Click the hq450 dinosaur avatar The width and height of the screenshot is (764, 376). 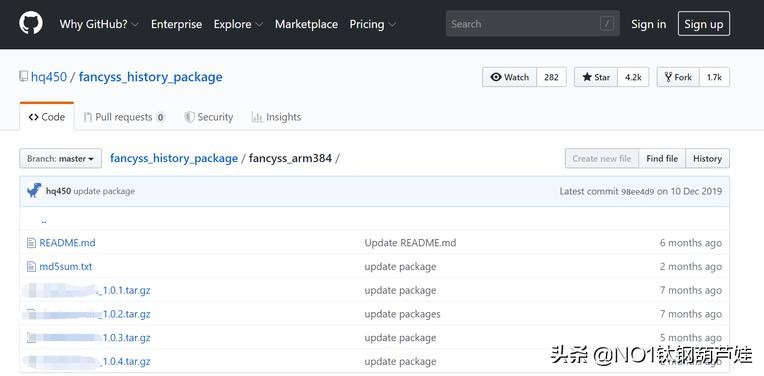coord(34,190)
